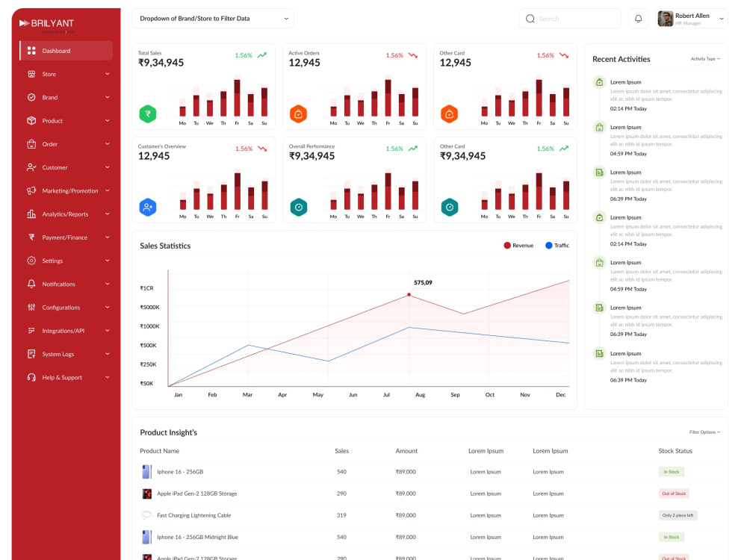
Task: Open Robert Allen profile dropdown arrow
Action: 722,19
